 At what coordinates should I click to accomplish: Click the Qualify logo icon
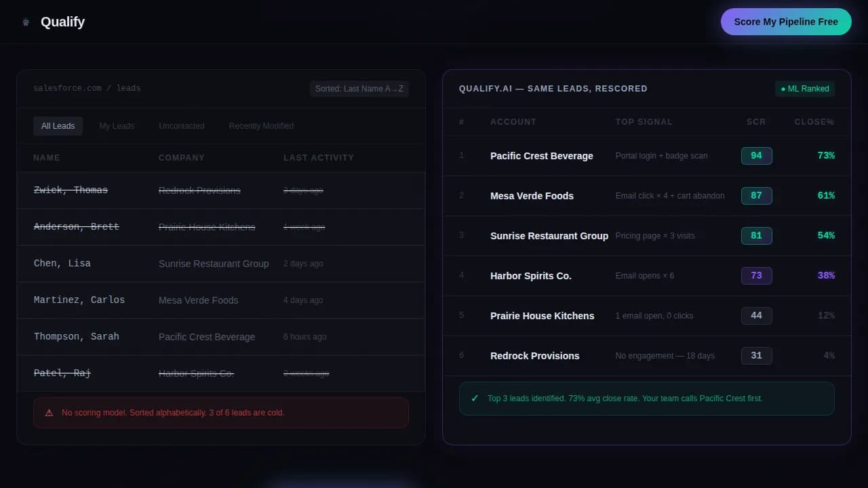click(x=26, y=22)
